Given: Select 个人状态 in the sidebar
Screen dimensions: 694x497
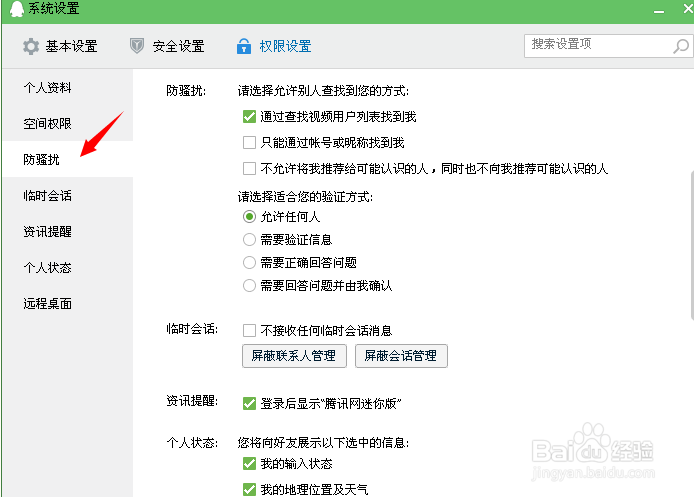Looking at the screenshot, I should pyautogui.click(x=68, y=268).
